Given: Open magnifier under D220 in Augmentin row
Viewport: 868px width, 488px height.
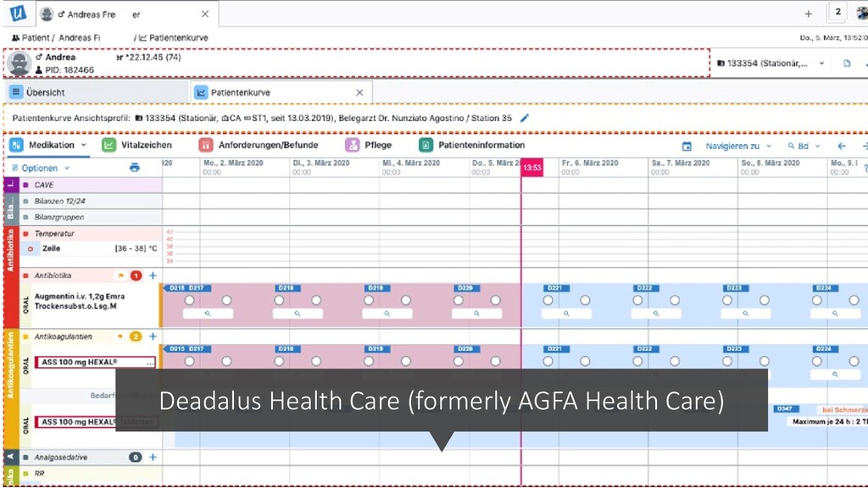Looking at the screenshot, I should [x=476, y=313].
